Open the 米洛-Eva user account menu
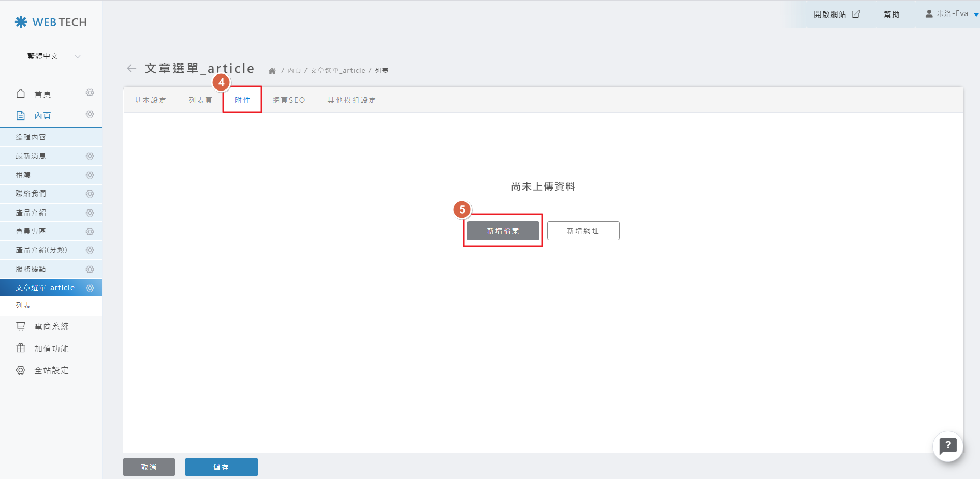Viewport: 980px width, 479px height. (952, 14)
